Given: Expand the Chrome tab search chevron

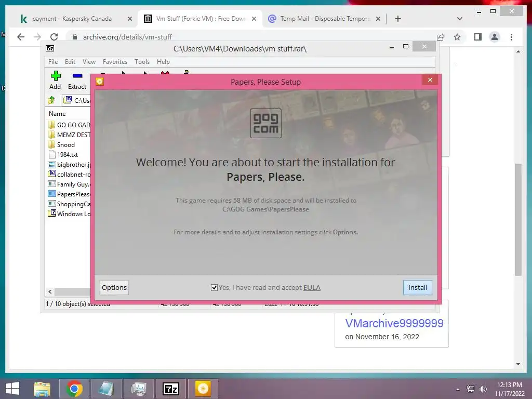Looking at the screenshot, I should tap(460, 19).
